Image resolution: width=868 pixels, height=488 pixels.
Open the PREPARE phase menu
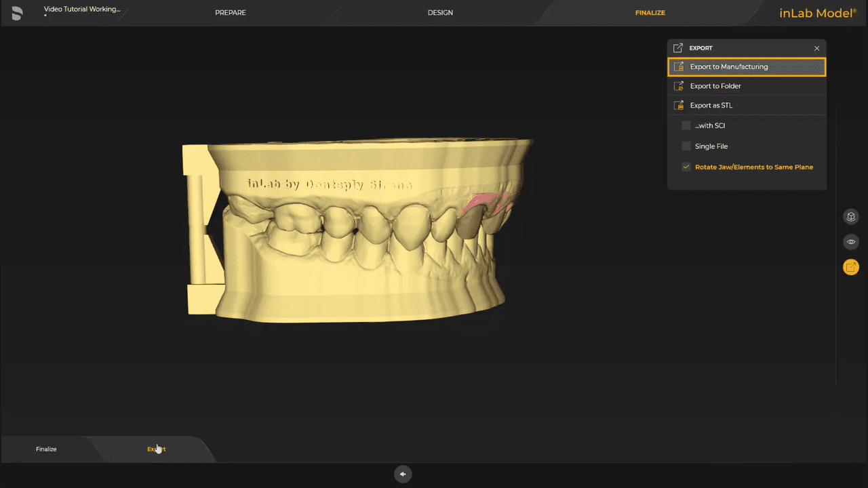point(230,12)
